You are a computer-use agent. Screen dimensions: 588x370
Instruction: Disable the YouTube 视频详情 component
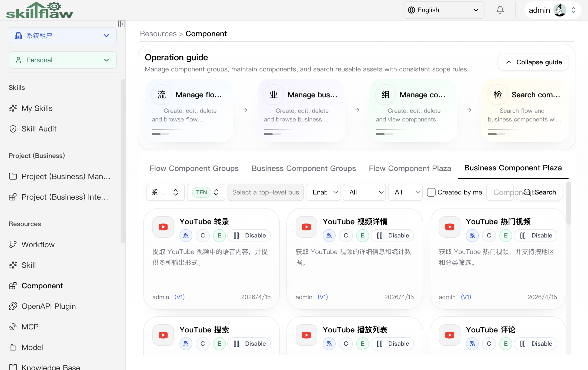(392, 236)
